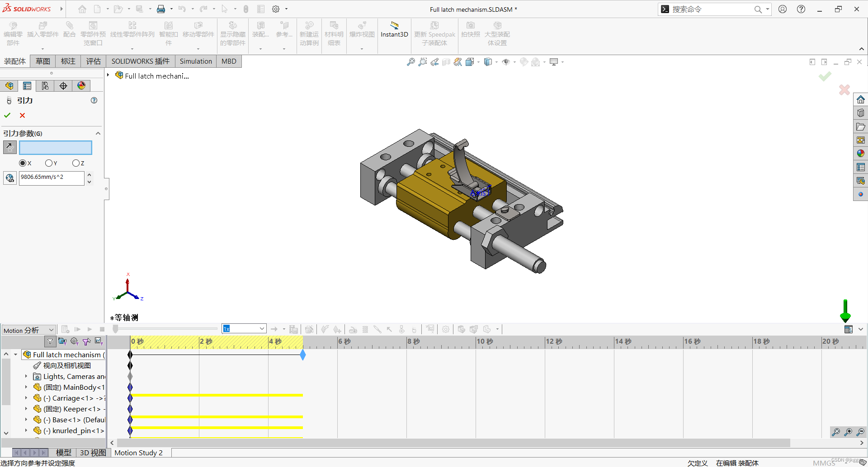Take a snapshot with 拍快照
The height and width of the screenshot is (467, 868).
pyautogui.click(x=470, y=34)
